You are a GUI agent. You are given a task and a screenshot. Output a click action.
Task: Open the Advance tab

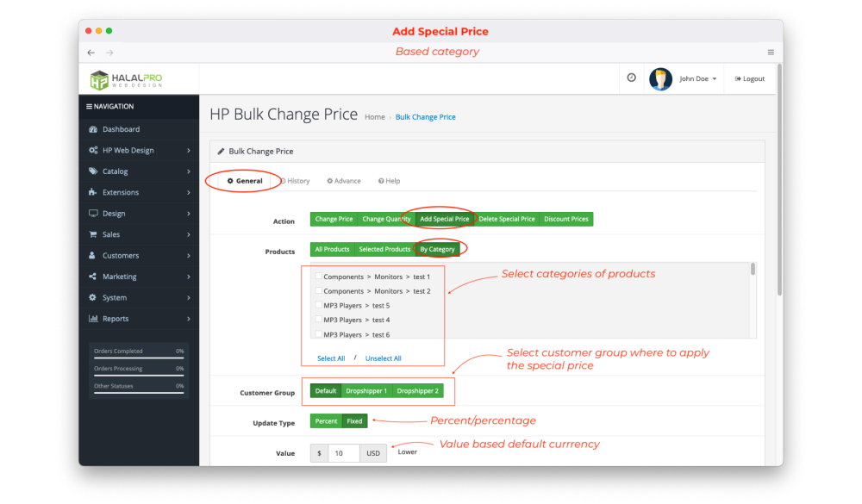click(x=344, y=181)
